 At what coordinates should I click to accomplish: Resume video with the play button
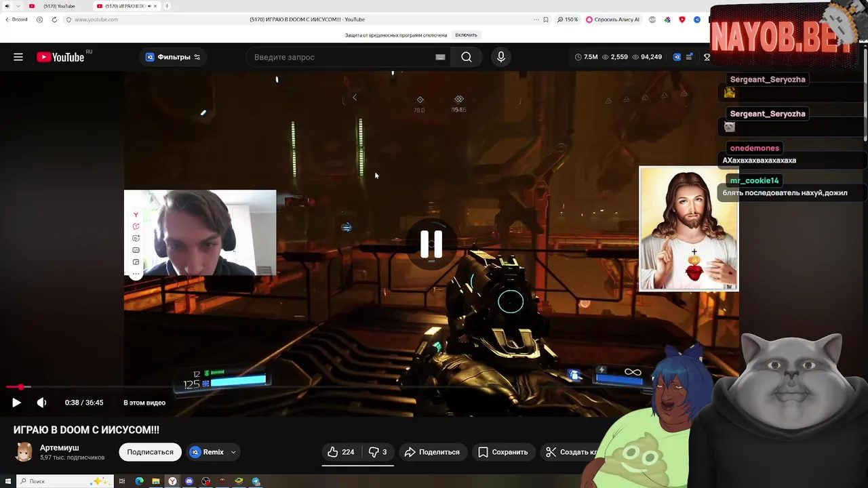click(x=16, y=403)
